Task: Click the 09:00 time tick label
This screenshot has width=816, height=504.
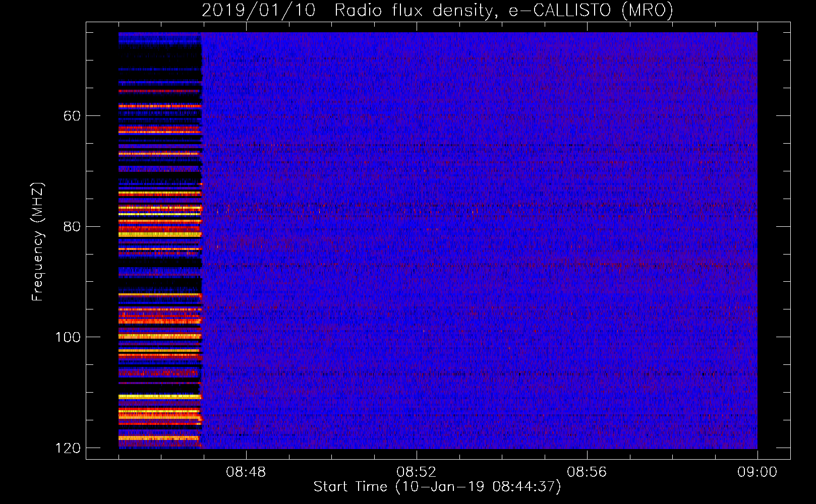Action: pos(757,472)
